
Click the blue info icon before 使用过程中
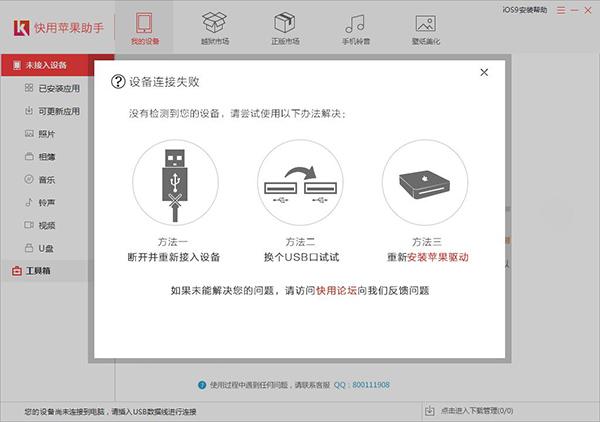(x=202, y=385)
